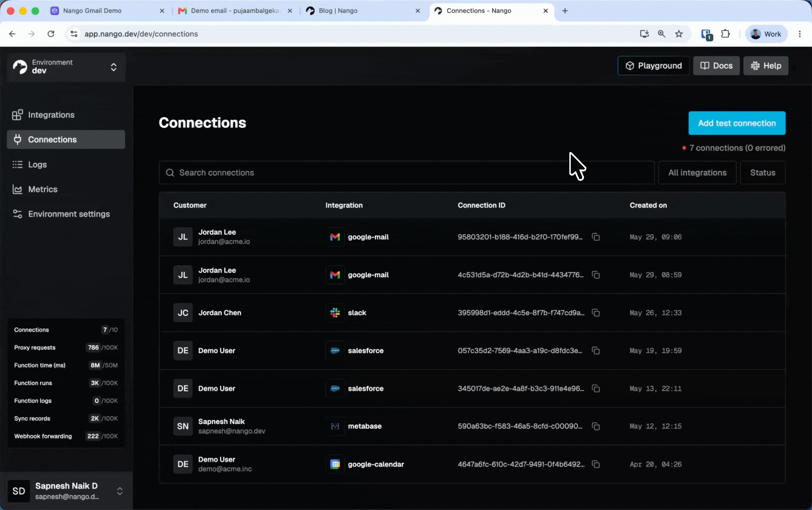The height and width of the screenshot is (510, 812).
Task: Click Salesforce icon in May 13 row
Action: 335,388
